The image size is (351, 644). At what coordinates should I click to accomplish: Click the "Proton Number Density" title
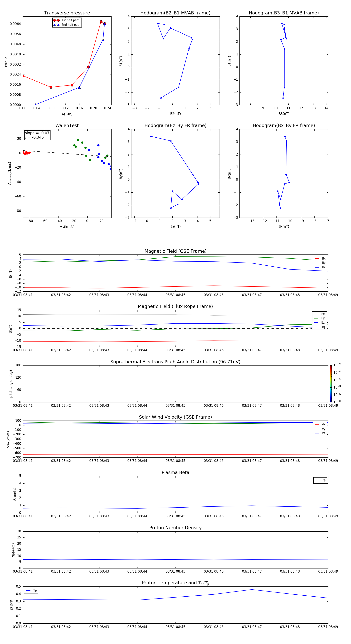point(175,528)
